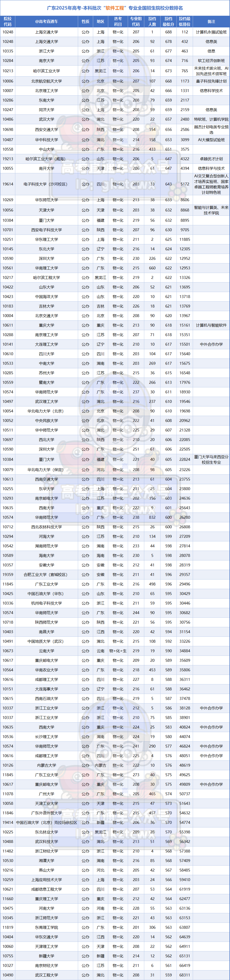Select the 南京邮电大学 school name

pyautogui.click(x=47, y=498)
